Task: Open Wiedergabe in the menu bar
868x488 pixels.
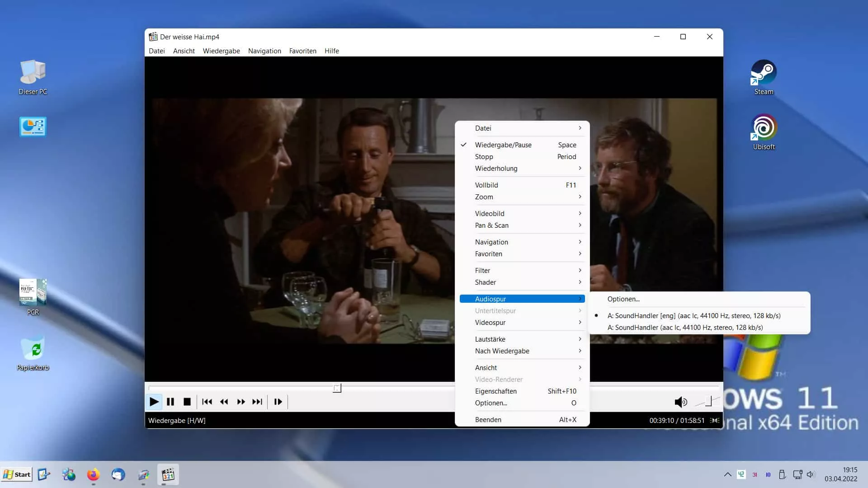Action: [221, 51]
